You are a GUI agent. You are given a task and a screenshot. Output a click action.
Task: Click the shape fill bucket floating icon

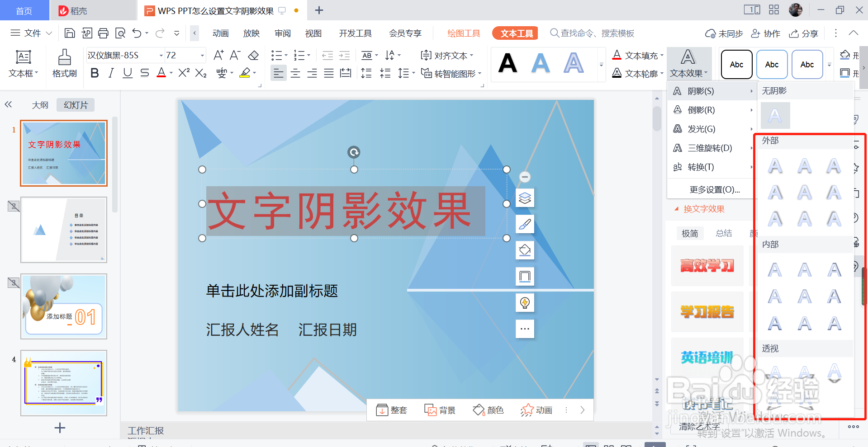525,250
